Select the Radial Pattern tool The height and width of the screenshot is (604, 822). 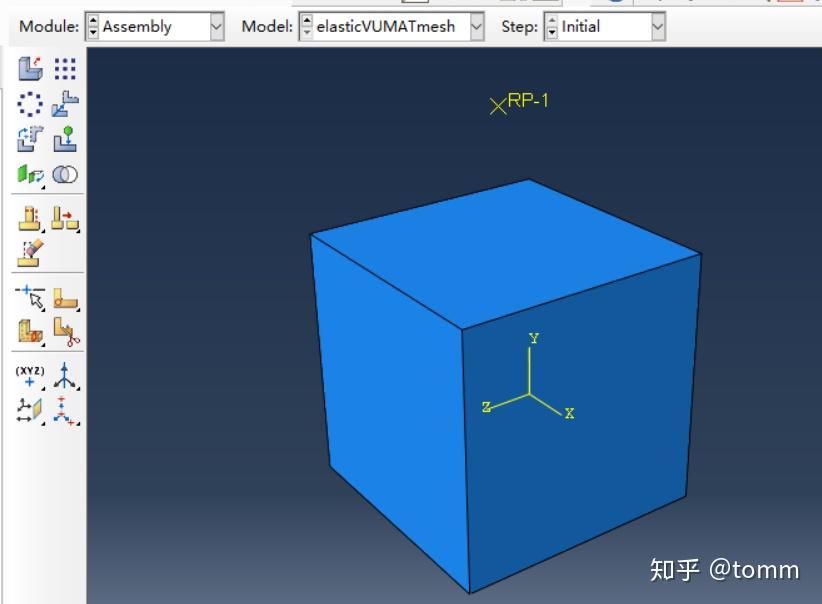pyautogui.click(x=27, y=102)
